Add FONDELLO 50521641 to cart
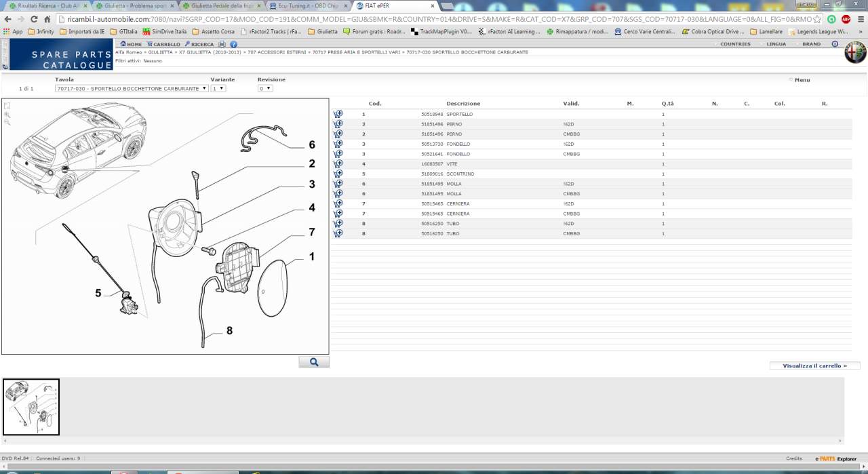868x474 pixels. pyautogui.click(x=338, y=154)
